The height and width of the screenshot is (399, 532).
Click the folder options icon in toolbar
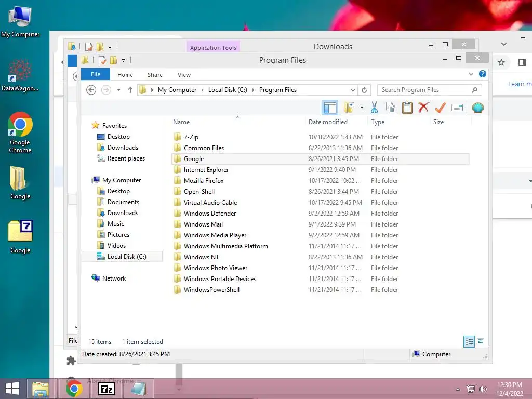click(349, 108)
